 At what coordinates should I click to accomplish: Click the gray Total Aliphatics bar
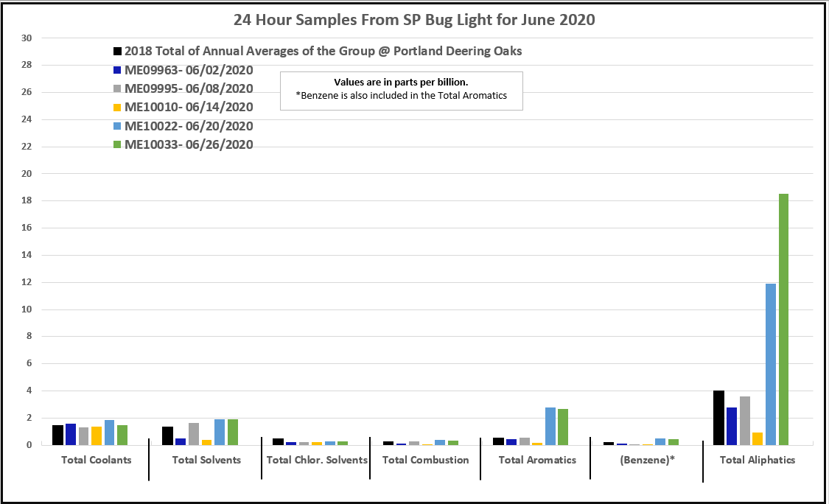pyautogui.click(x=744, y=421)
